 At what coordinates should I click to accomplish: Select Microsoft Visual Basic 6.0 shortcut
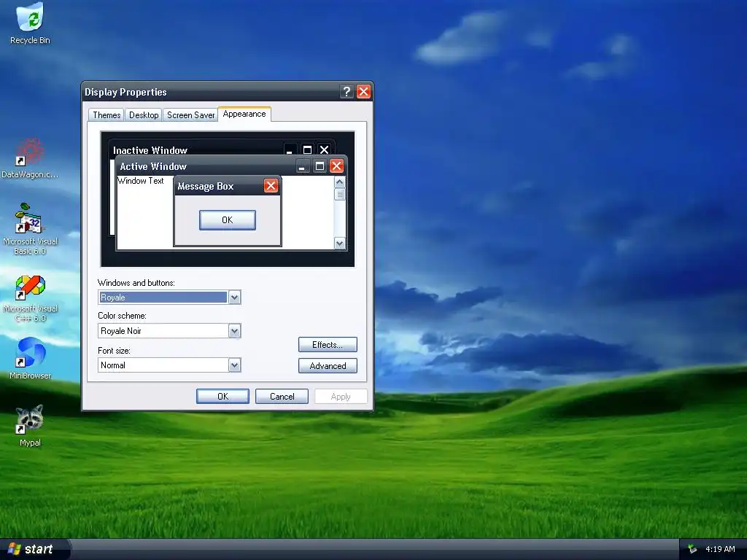pyautogui.click(x=29, y=228)
